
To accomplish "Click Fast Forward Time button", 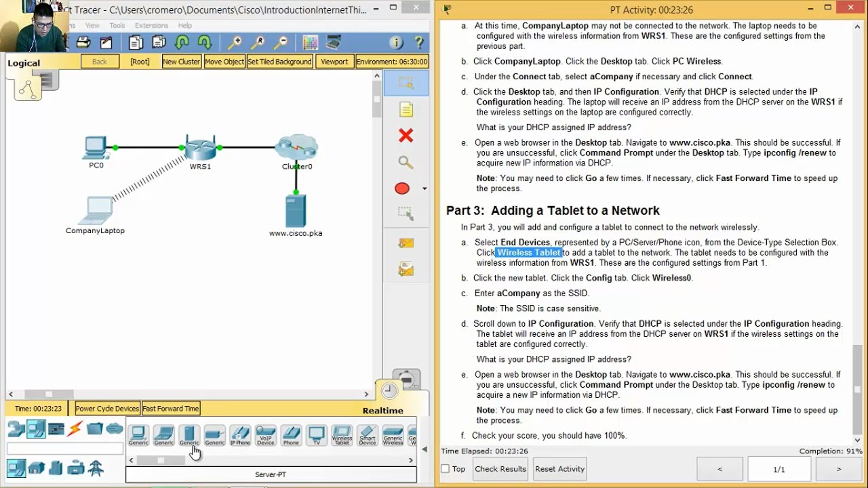I will pyautogui.click(x=171, y=409).
